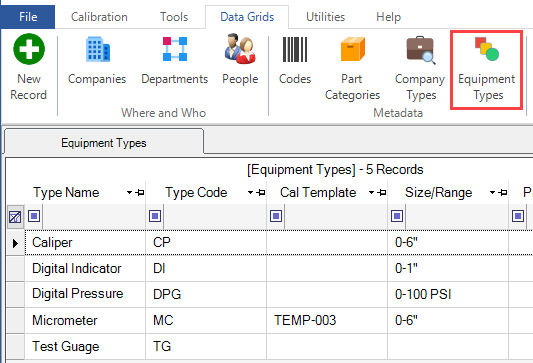Open the People data grid
The image size is (533, 363).
[240, 60]
